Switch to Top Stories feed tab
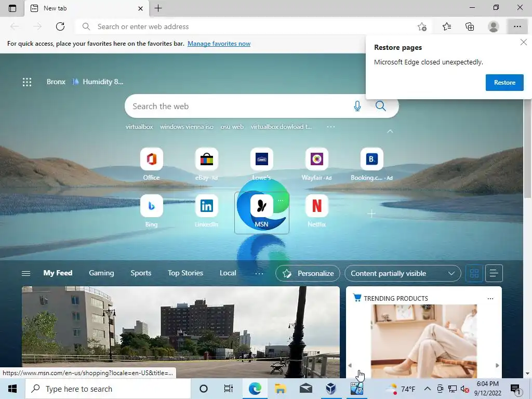 [x=185, y=273]
